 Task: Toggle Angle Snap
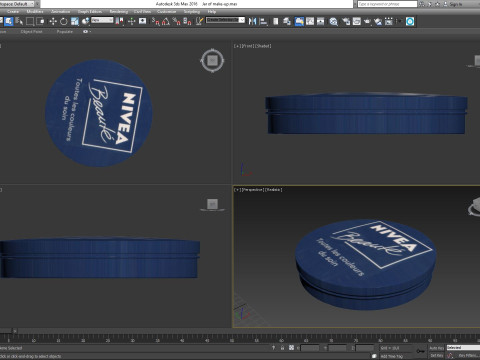pyautogui.click(x=166, y=21)
